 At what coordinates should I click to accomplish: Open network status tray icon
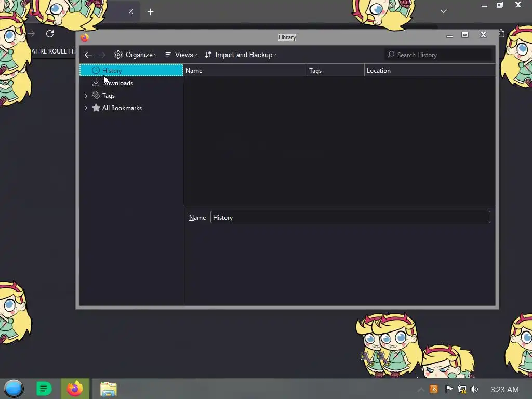click(x=462, y=389)
